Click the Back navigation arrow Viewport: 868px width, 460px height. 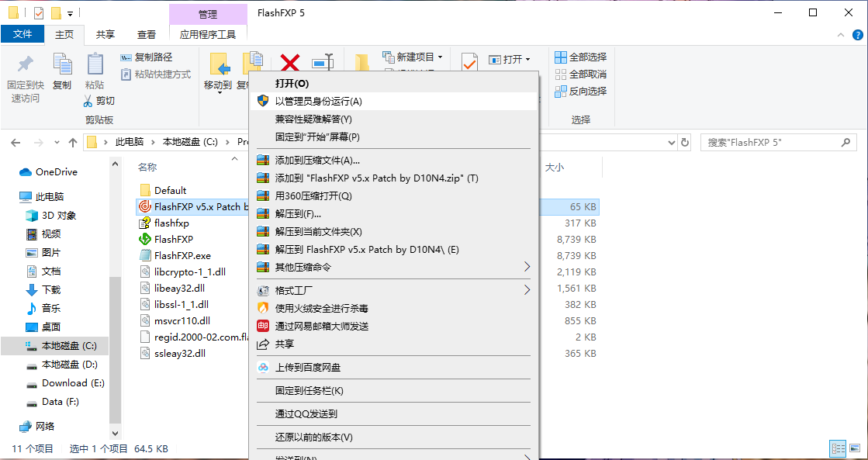point(16,142)
